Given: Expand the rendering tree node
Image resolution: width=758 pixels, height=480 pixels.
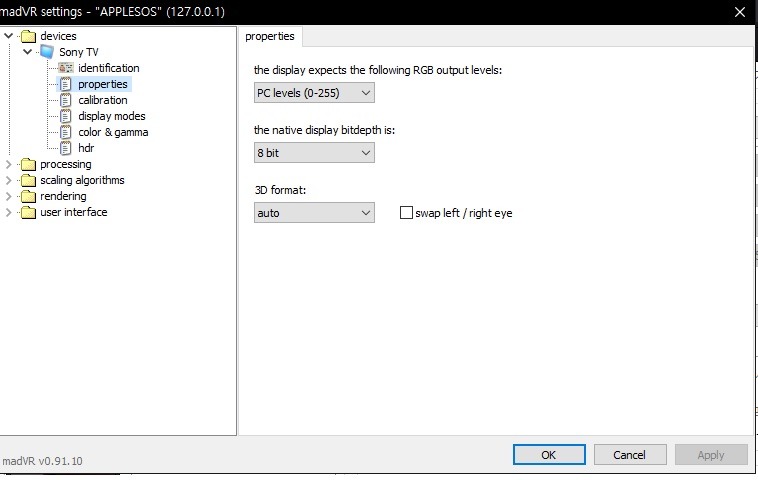Looking at the screenshot, I should pyautogui.click(x=10, y=196).
